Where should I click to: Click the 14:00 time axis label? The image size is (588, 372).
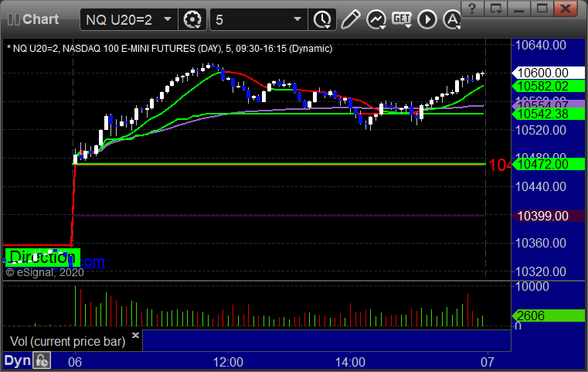350,362
